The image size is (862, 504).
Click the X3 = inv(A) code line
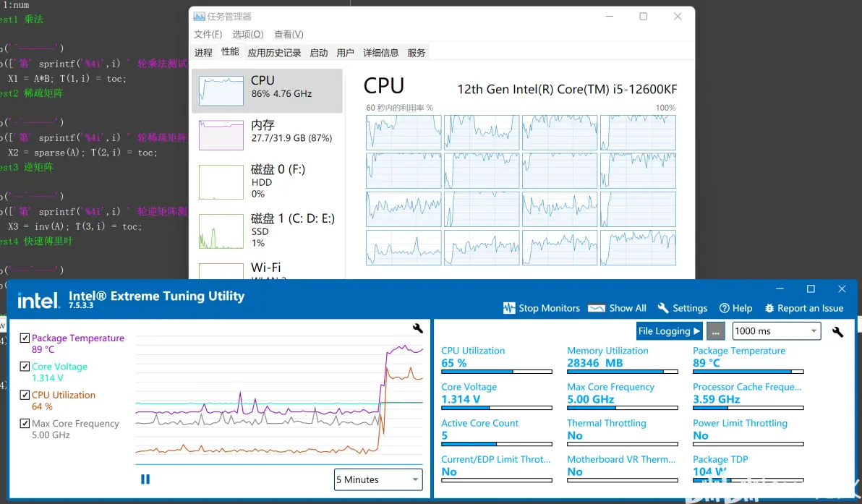click(x=74, y=226)
